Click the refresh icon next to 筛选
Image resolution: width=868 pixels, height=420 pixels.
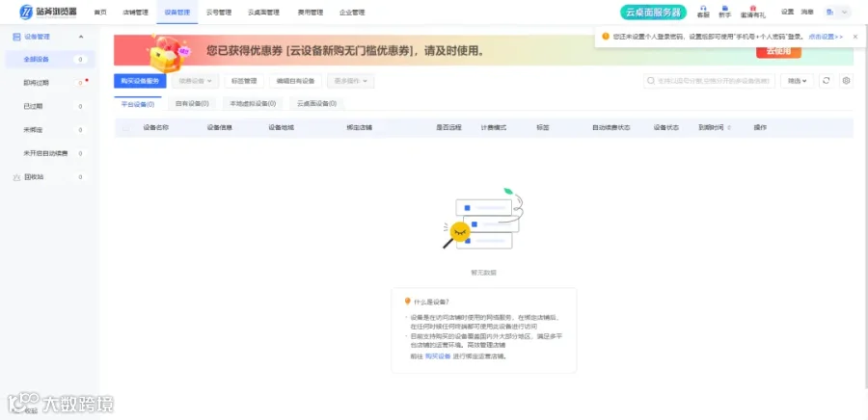(826, 81)
